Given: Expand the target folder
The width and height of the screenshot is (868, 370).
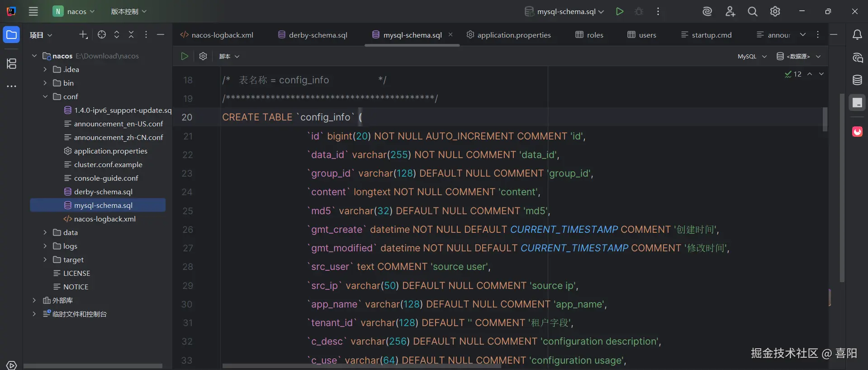Looking at the screenshot, I should [x=45, y=259].
